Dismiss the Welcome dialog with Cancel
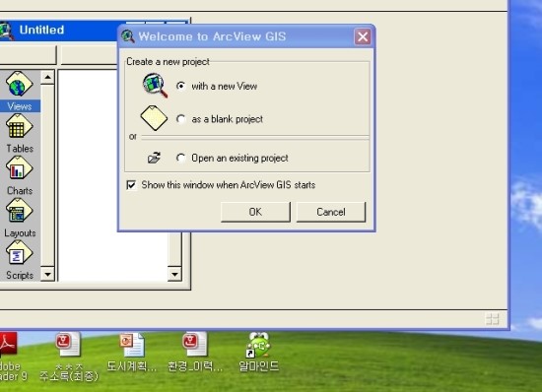Viewport: 542px width, 392px height. coord(331,212)
